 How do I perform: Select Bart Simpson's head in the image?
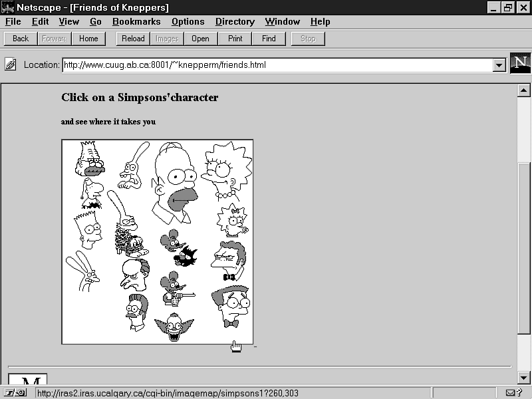tap(88, 230)
